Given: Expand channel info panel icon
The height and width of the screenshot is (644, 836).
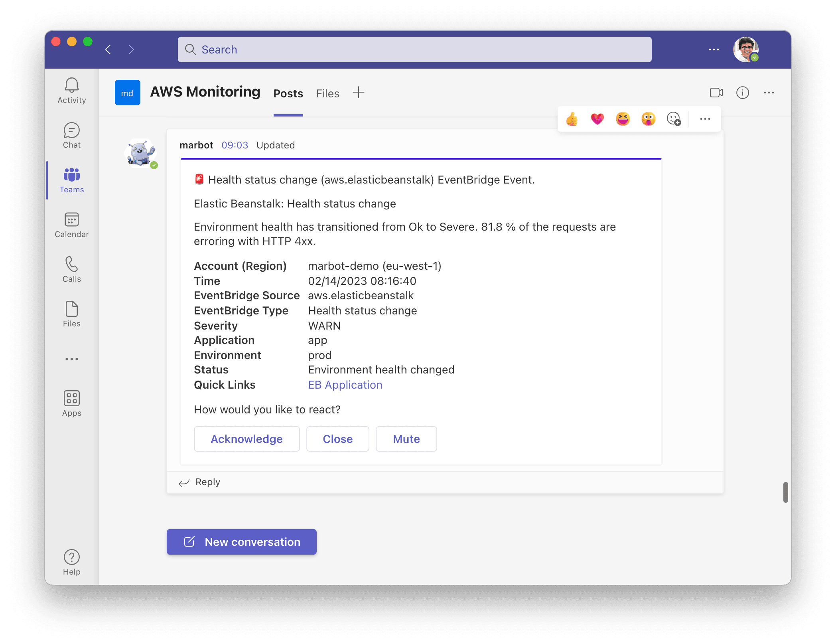Looking at the screenshot, I should 743,93.
